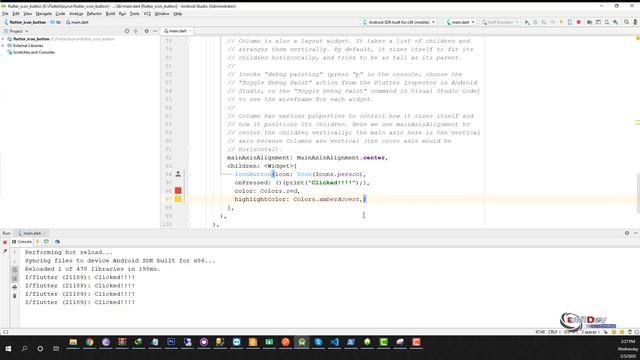The width and height of the screenshot is (640, 360).
Task: Open the View menu
Action: [27, 14]
